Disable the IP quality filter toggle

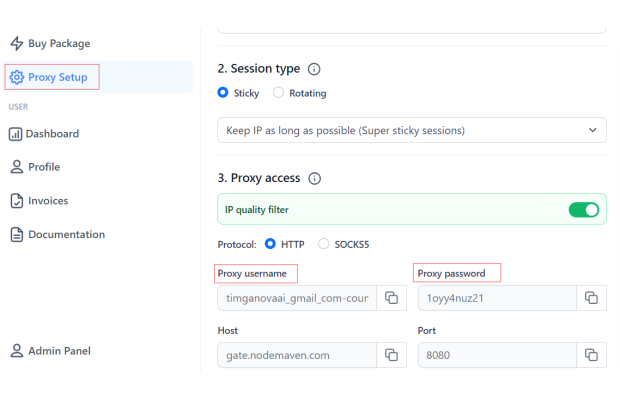tap(583, 210)
